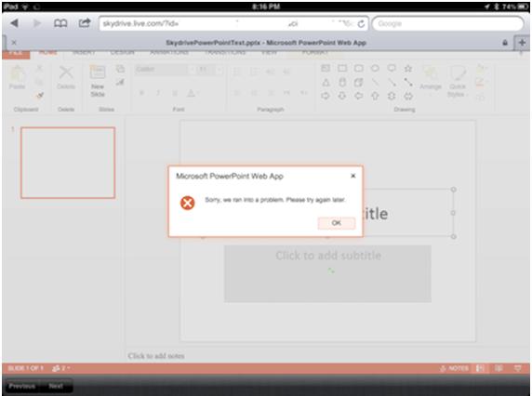
Task: Switch to the INSERT ribbon tab
Action: pyautogui.click(x=84, y=53)
